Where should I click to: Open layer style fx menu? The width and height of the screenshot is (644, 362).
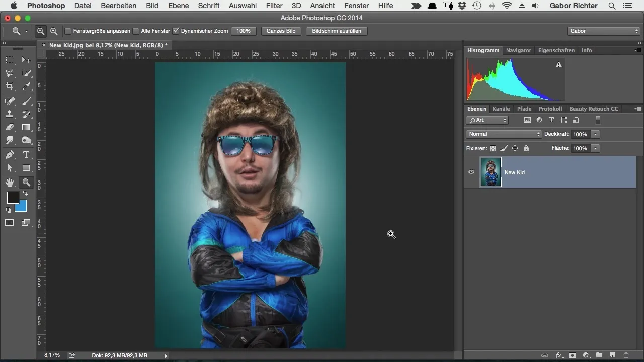[x=558, y=355]
